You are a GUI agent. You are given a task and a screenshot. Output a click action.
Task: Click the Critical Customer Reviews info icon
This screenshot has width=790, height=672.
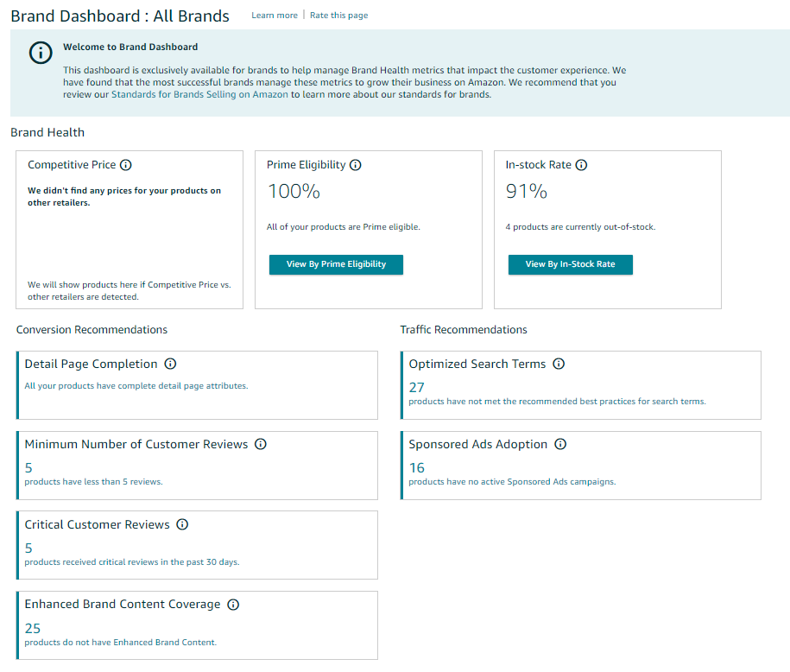[182, 524]
